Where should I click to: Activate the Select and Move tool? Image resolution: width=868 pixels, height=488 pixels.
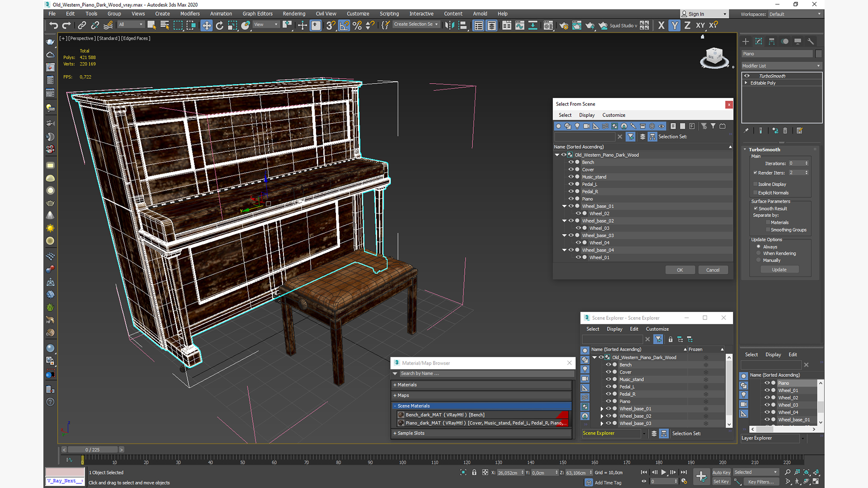(207, 25)
